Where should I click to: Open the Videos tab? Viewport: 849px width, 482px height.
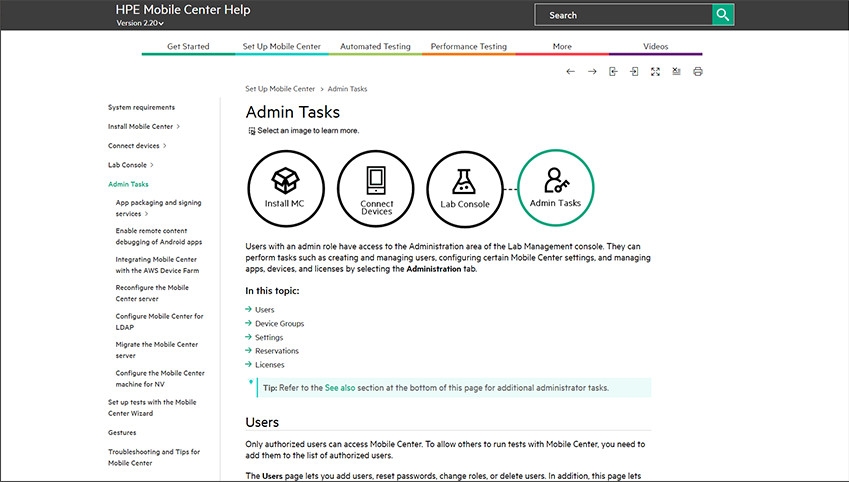pos(655,47)
